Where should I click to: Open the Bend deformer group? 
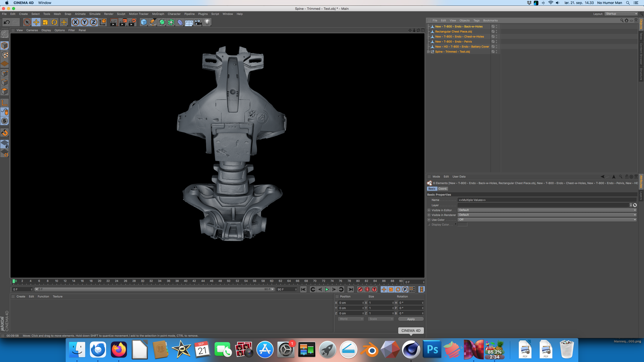(180, 22)
